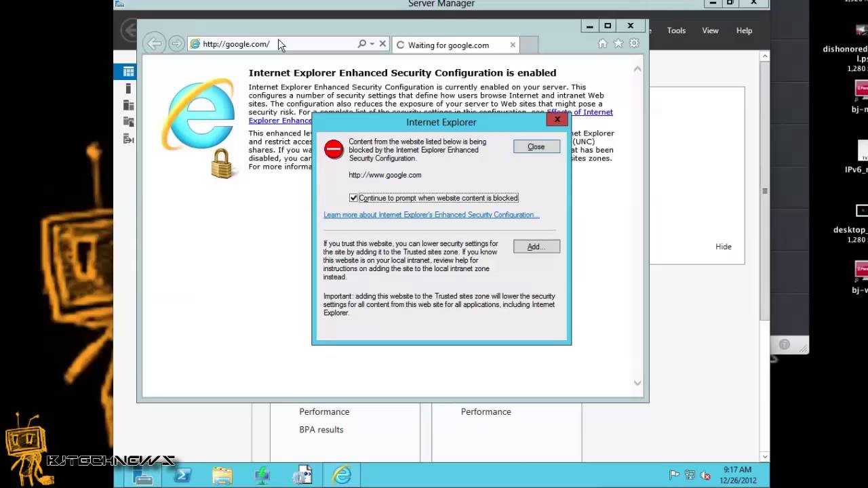Select the bottom role icon in Server Manager sidebar
Image resolution: width=868 pixels, height=488 pixels.
pos(128,139)
